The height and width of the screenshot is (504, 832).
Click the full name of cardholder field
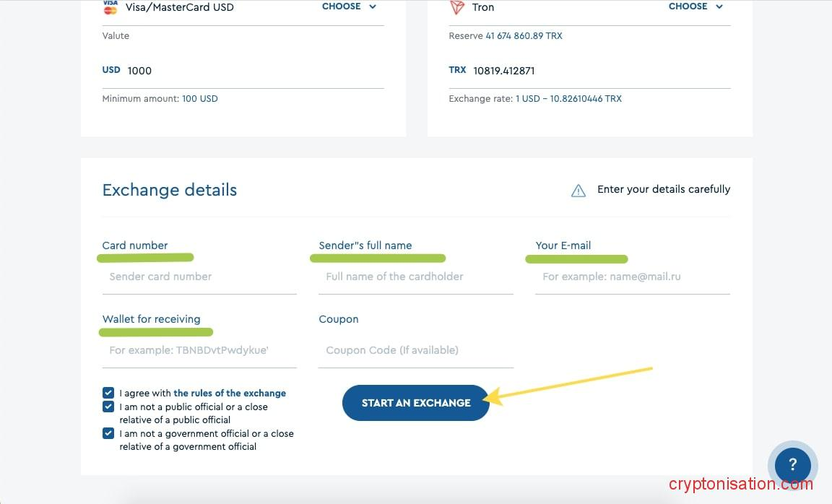tap(416, 277)
